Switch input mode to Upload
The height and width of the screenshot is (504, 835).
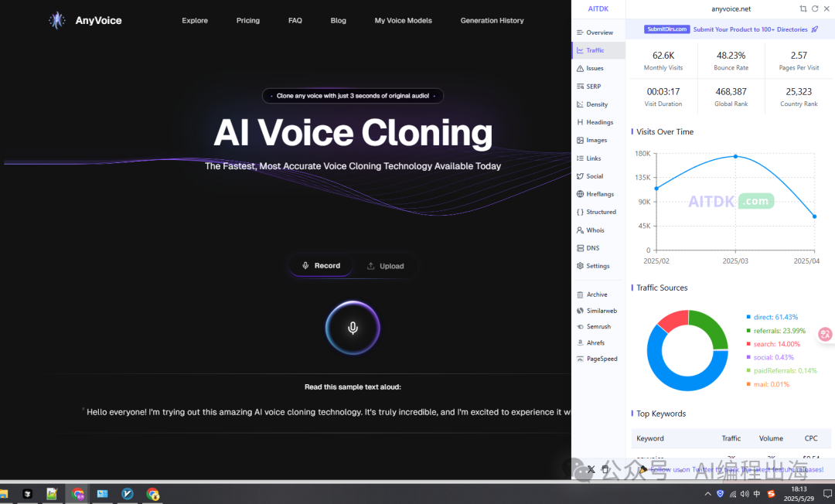(x=385, y=266)
